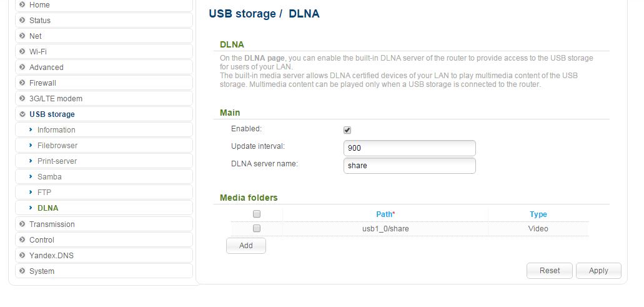Click the Apply button
The width and height of the screenshot is (644, 307).
tap(598, 271)
